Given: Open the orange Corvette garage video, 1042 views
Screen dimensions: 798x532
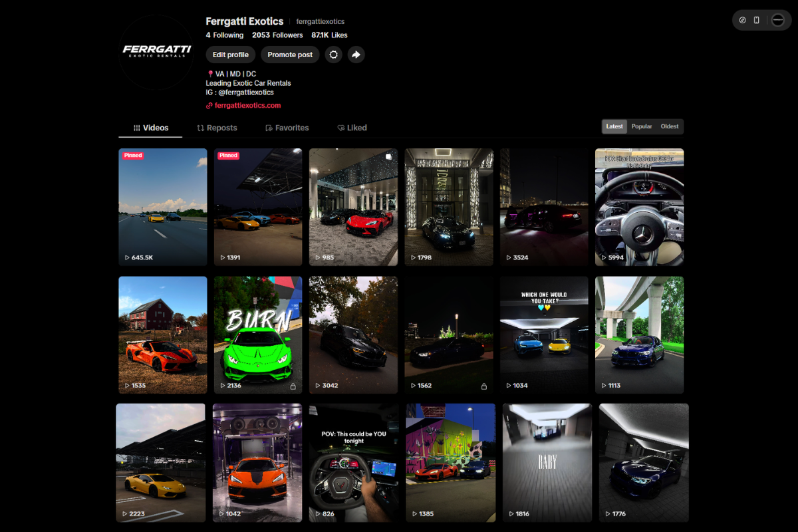Looking at the screenshot, I should click(257, 463).
